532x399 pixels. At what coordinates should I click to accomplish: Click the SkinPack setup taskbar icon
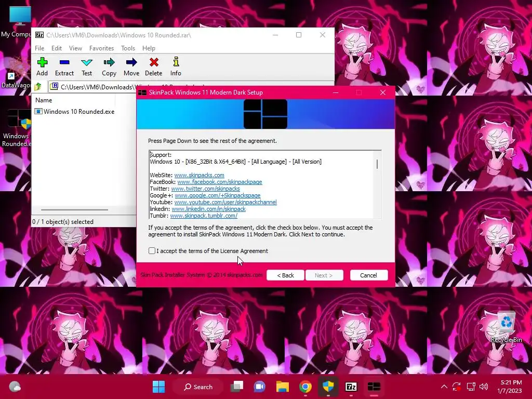point(374,387)
